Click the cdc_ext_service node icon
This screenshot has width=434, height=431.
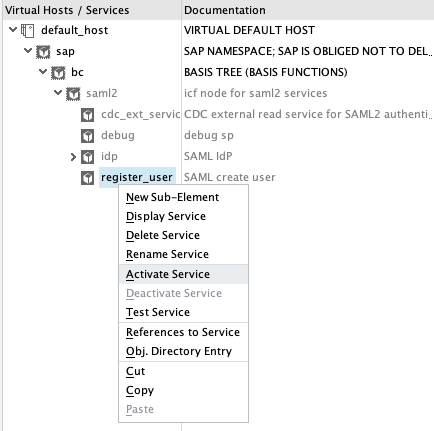(x=88, y=115)
